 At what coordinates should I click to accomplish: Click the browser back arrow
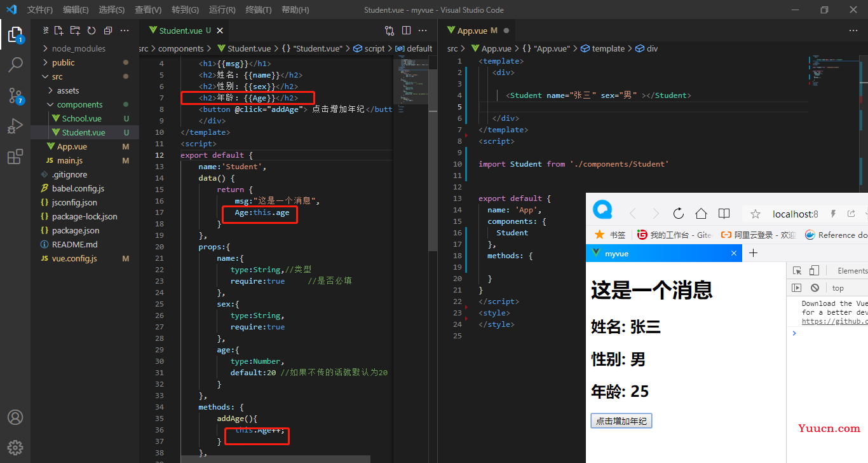[632, 214]
